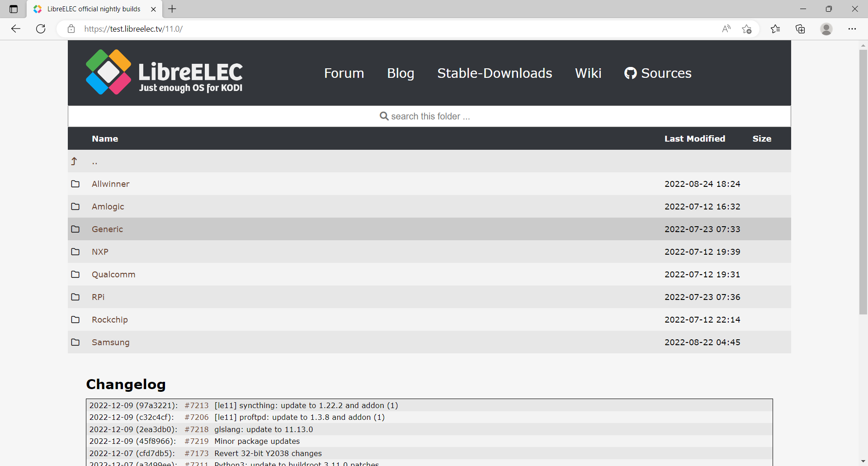Viewport: 868px width, 466px height.
Task: View site information lock icon
Action: coord(71,29)
